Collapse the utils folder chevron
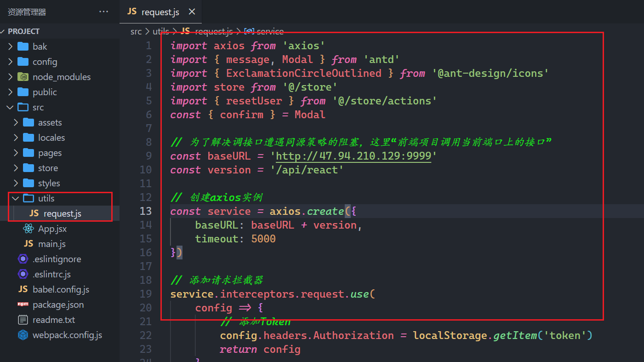644x362 pixels. point(16,198)
